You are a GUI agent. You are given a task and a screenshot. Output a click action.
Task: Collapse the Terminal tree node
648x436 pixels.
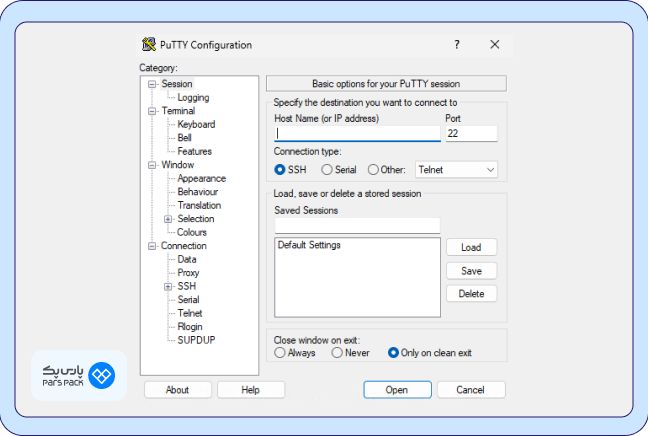(152, 111)
